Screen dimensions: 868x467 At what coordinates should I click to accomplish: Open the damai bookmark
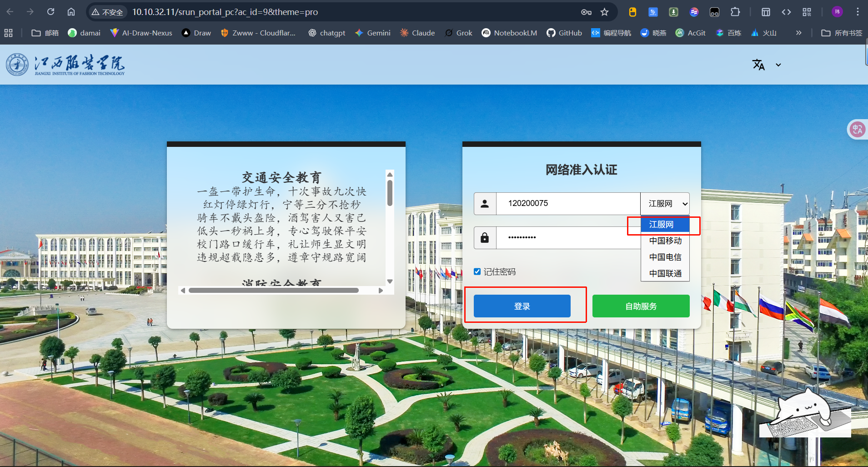[x=84, y=33]
